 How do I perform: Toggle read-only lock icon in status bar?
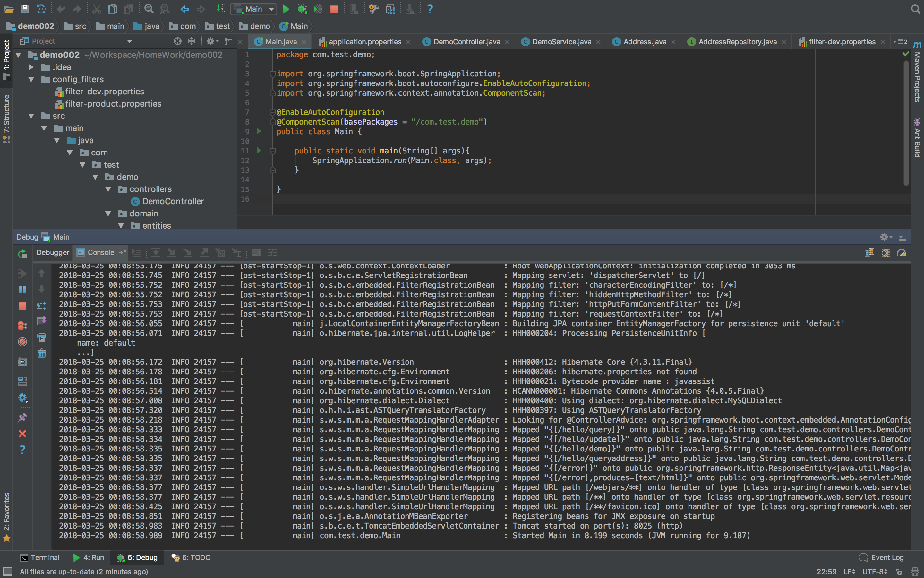[x=899, y=572]
